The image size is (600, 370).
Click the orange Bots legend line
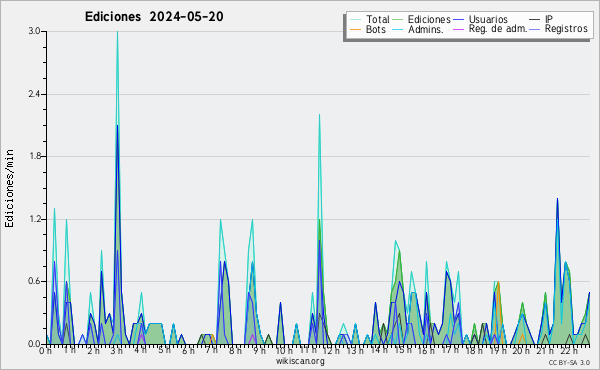click(x=355, y=29)
